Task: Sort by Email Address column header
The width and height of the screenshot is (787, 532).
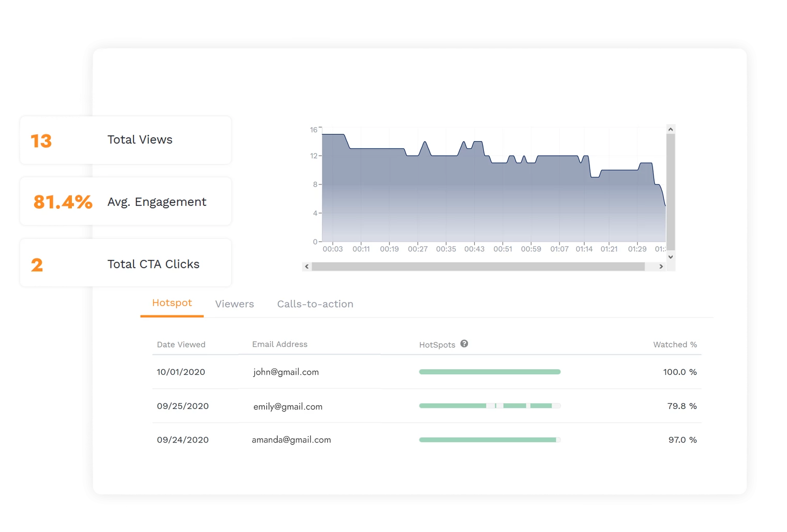Action: pyautogui.click(x=280, y=344)
